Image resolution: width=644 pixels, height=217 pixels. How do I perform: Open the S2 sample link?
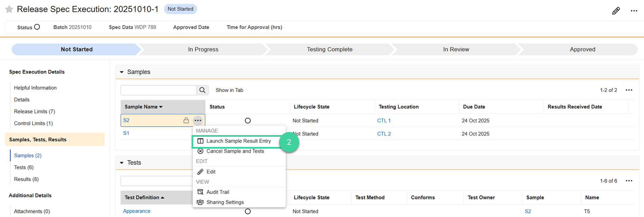click(126, 120)
